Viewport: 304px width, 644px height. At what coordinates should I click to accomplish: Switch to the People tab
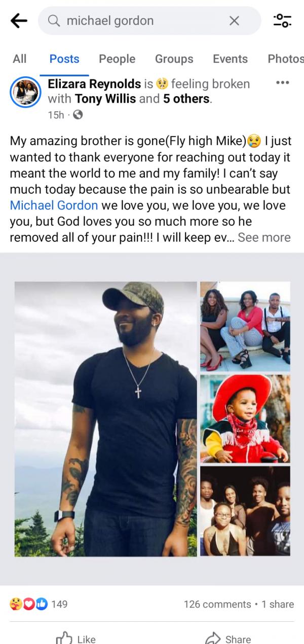click(x=117, y=59)
